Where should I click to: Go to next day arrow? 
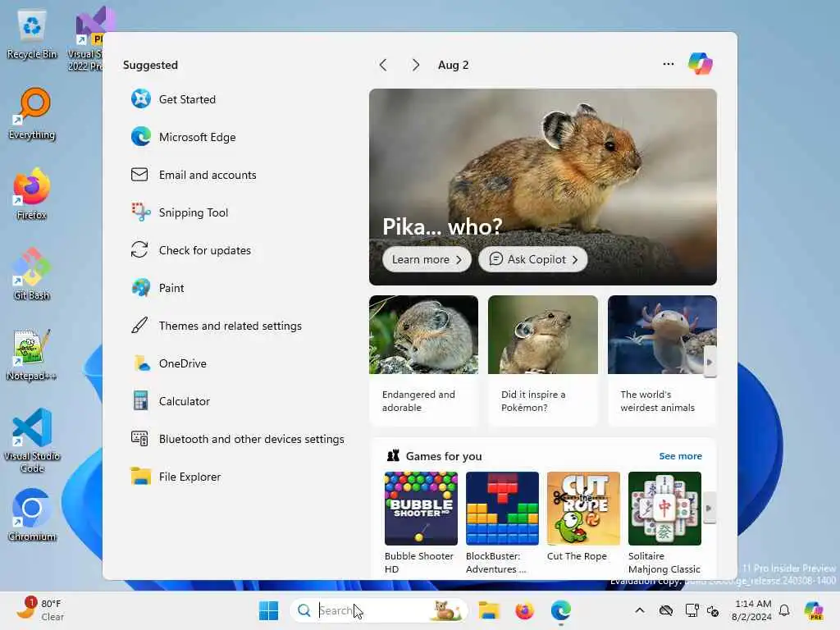415,65
